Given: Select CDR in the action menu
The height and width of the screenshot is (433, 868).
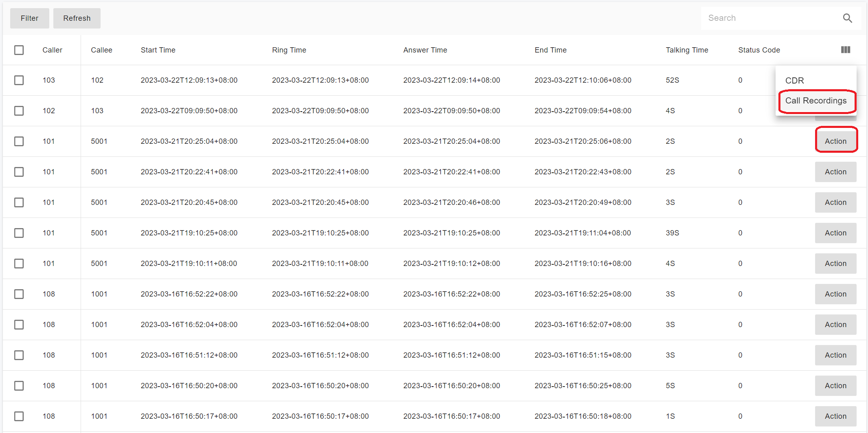Looking at the screenshot, I should pos(794,81).
